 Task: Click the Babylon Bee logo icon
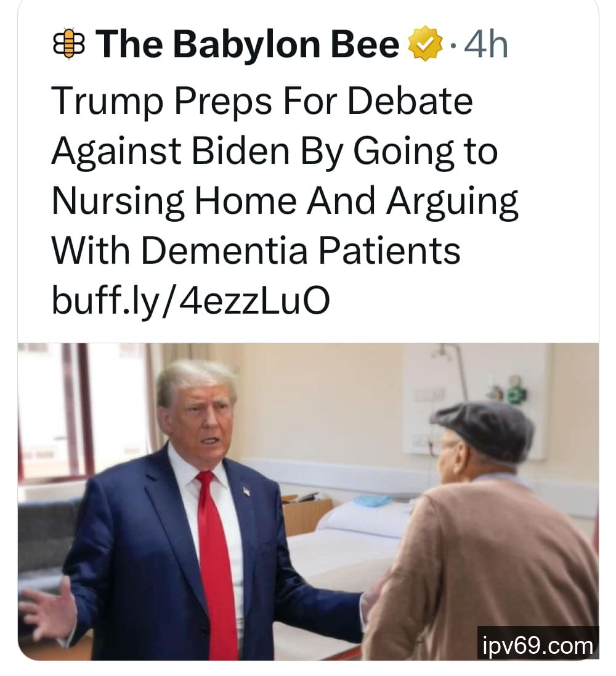tap(68, 44)
